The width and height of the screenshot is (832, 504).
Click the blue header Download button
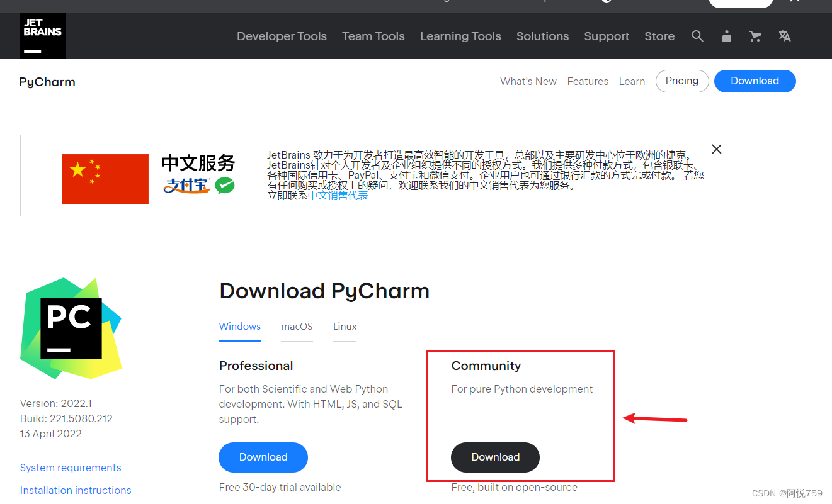coord(755,81)
